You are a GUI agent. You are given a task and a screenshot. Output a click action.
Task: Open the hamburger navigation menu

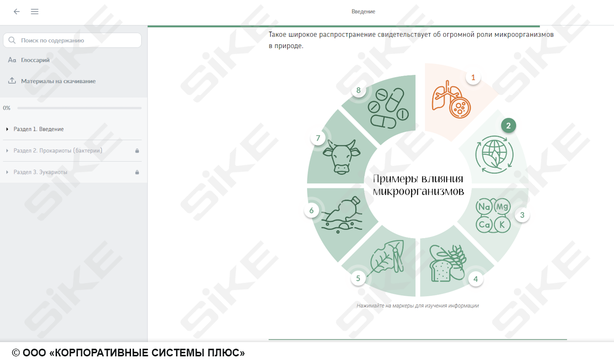pyautogui.click(x=35, y=11)
